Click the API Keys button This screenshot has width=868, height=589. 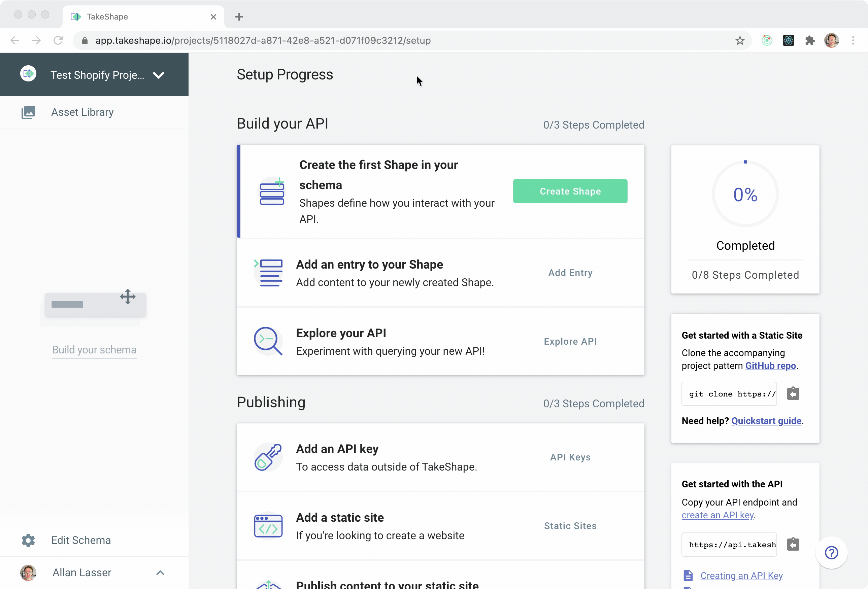click(570, 457)
